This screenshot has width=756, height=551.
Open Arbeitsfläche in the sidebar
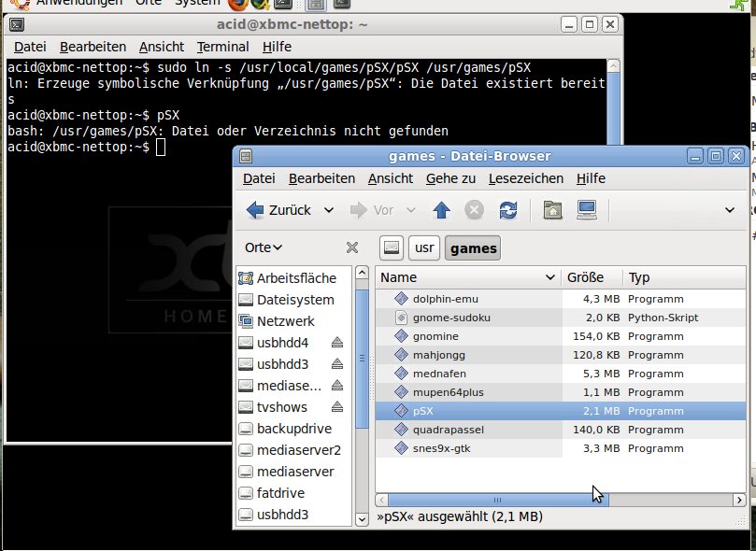pyautogui.click(x=294, y=278)
